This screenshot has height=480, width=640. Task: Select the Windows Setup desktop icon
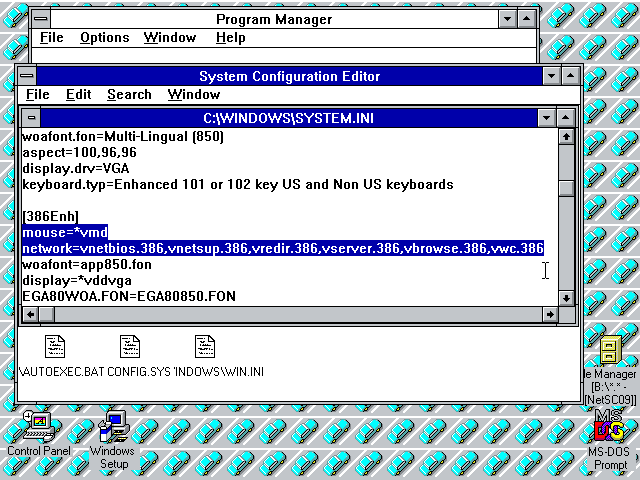pos(114,427)
